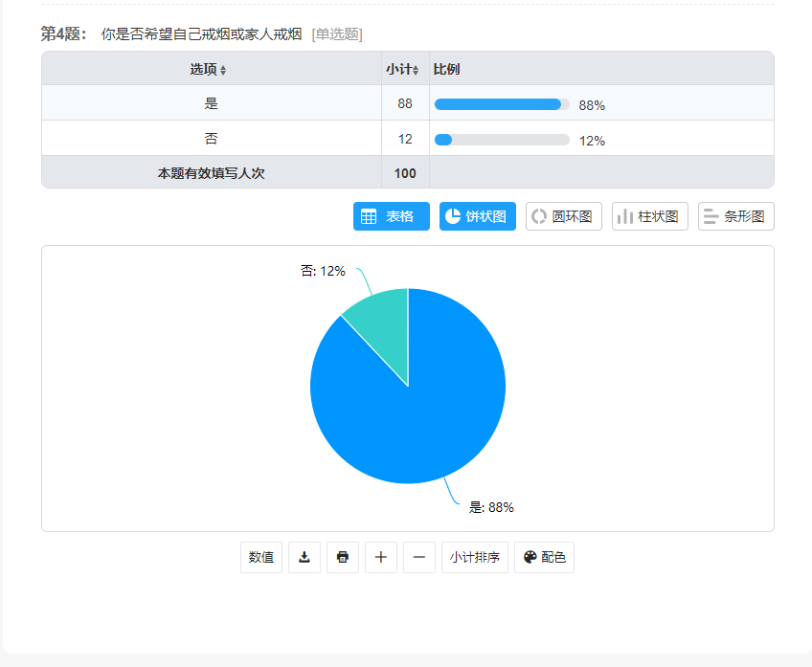Click the 12% progress bar for 否
Image resolution: width=812 pixels, height=667 pixels.
coord(502,140)
